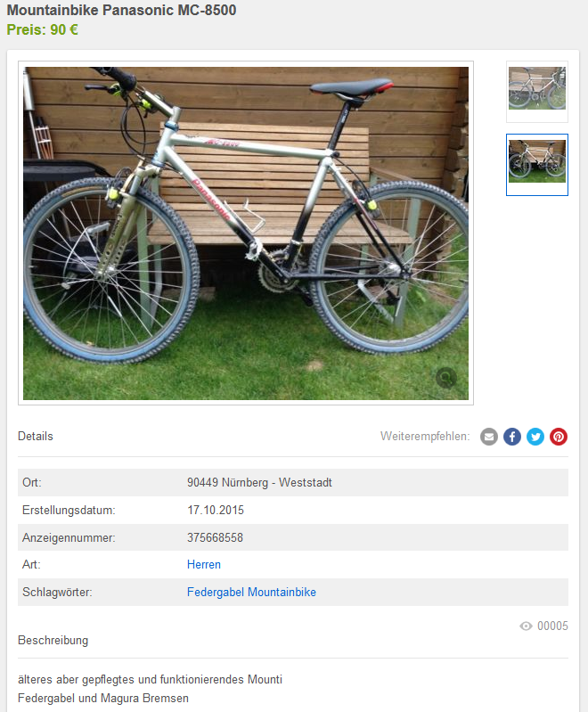Share the listing via email icon
The image size is (588, 712).
click(489, 437)
